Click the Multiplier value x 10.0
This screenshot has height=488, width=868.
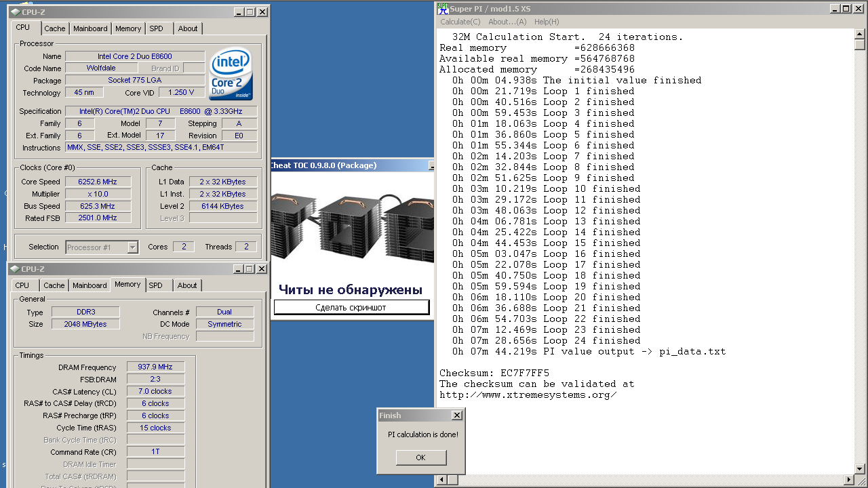pyautogui.click(x=98, y=194)
